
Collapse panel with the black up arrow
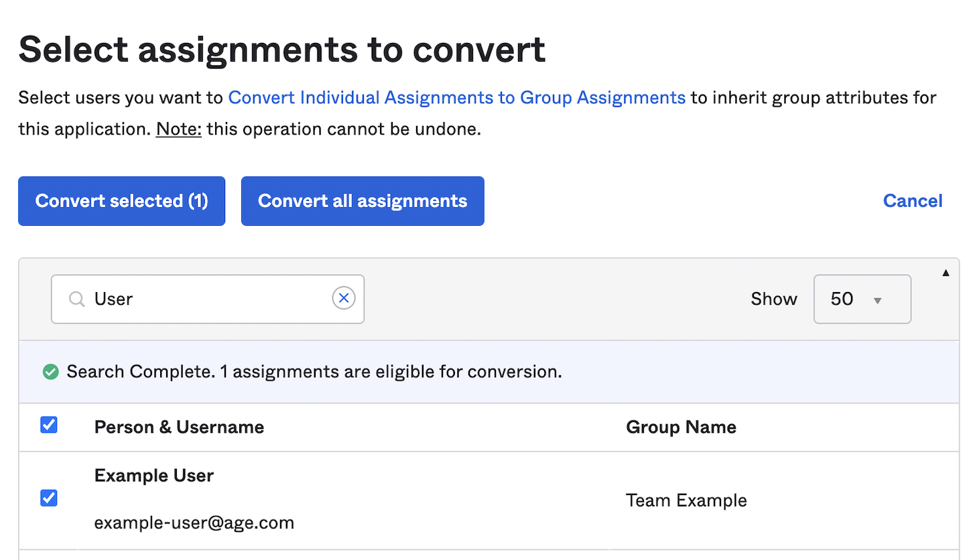pyautogui.click(x=946, y=273)
